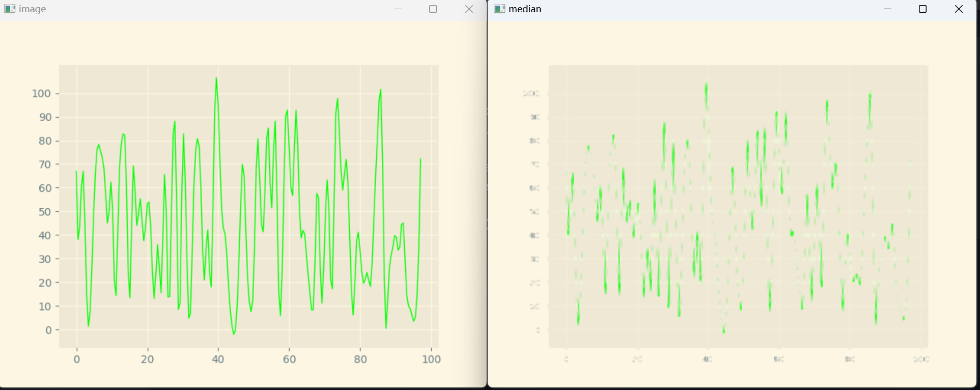Minimize the median window

pos(887,9)
